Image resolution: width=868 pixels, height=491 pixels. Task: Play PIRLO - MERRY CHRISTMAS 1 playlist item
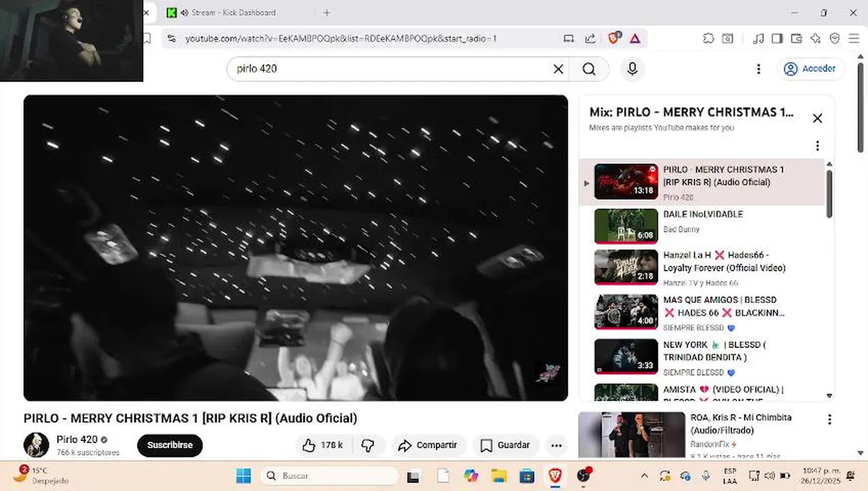tap(703, 182)
